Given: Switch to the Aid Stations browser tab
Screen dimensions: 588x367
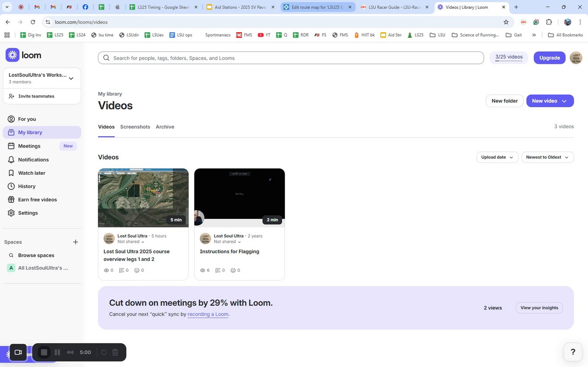Looking at the screenshot, I should point(241,7).
